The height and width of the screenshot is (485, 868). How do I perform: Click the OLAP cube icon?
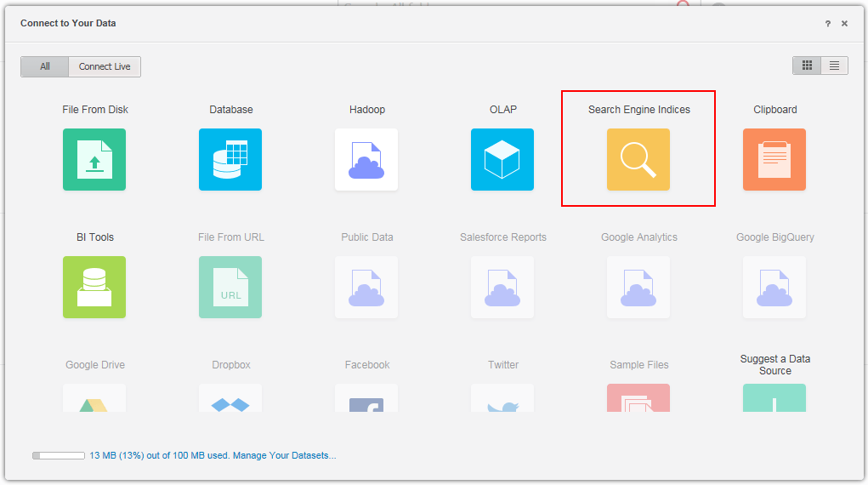tap(502, 159)
